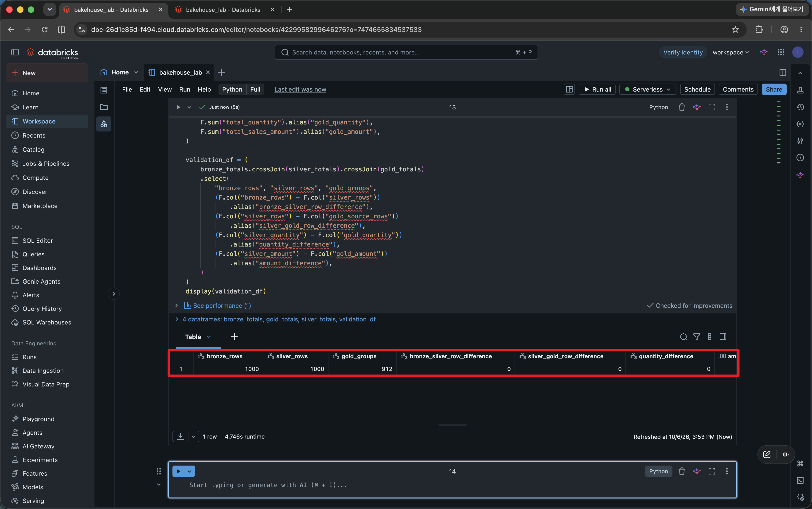Image resolution: width=812 pixels, height=509 pixels.
Task: Open the catalog explorer side icon
Action: point(104,124)
